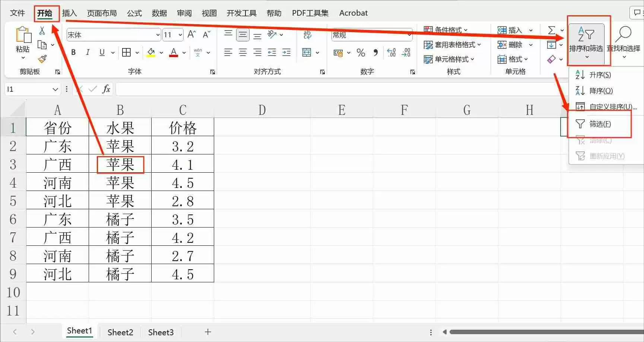Screen dimensions: 644x342
Task: Toggle underline formatting
Action: click(x=101, y=52)
